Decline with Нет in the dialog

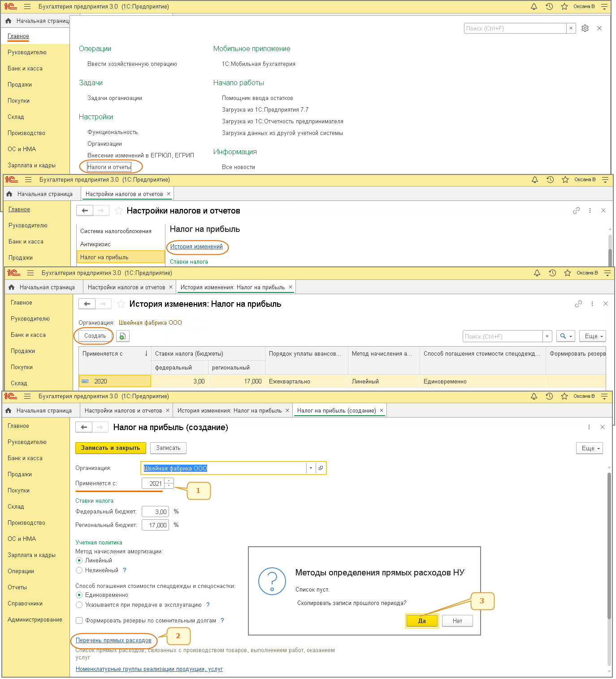(457, 621)
